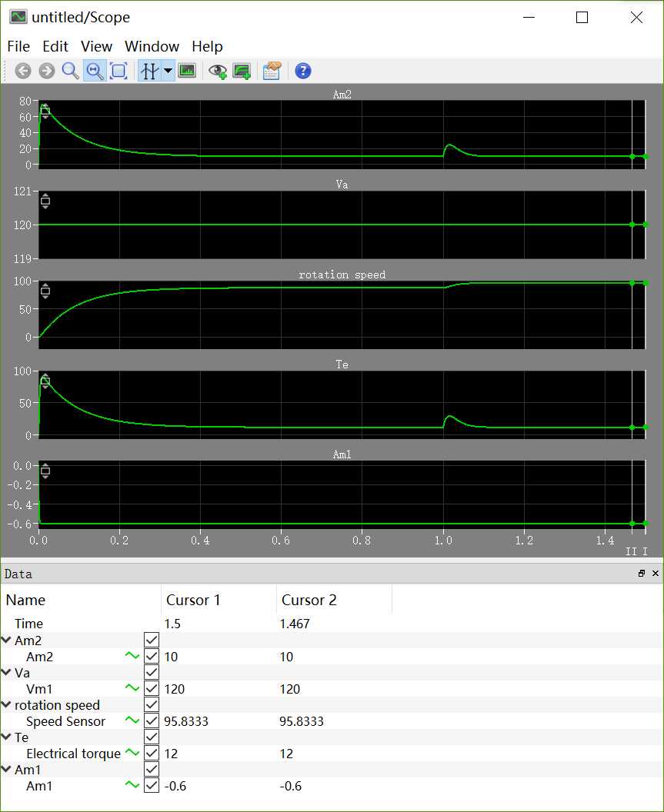
Task: Uncheck the Vm1 signal checkbox
Action: coord(152,689)
